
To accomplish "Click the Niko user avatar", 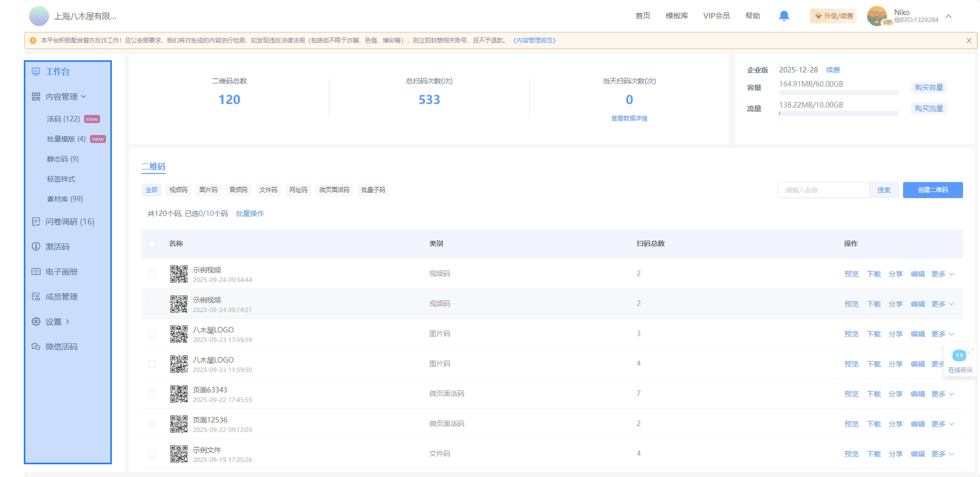I will coord(877,16).
